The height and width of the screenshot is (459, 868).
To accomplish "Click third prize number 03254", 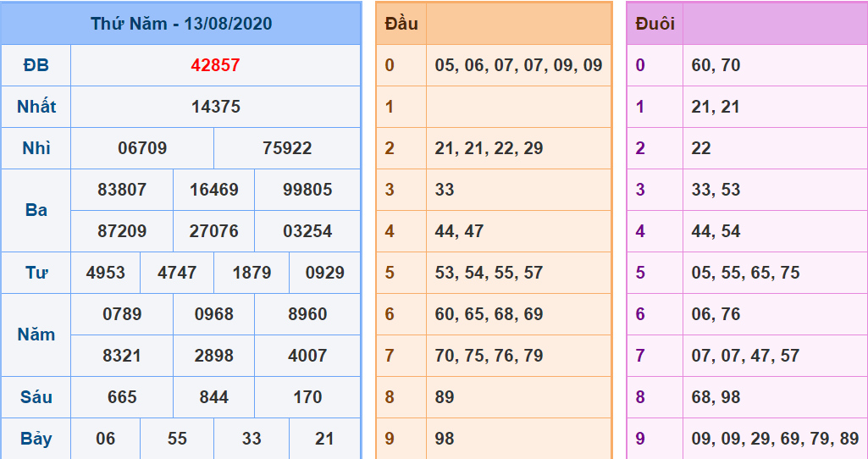I will pyautogui.click(x=307, y=231).
